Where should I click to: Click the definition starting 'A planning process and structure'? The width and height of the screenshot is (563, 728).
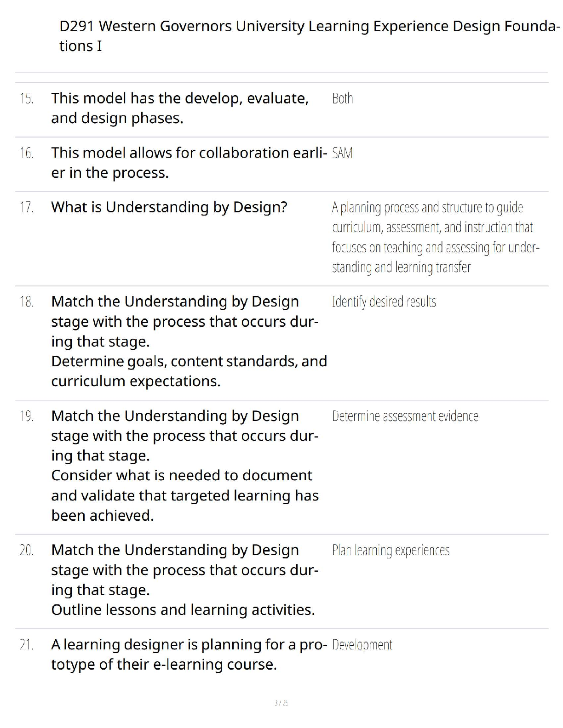(436, 237)
